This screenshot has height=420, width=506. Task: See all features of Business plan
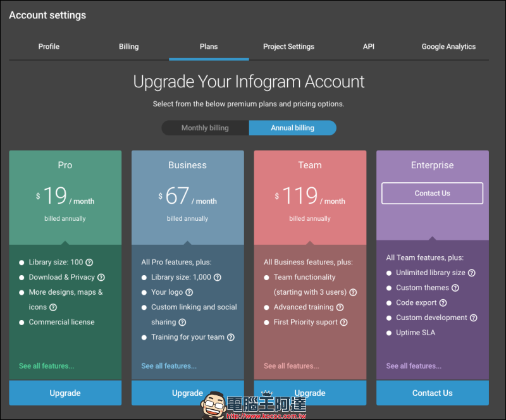point(169,366)
